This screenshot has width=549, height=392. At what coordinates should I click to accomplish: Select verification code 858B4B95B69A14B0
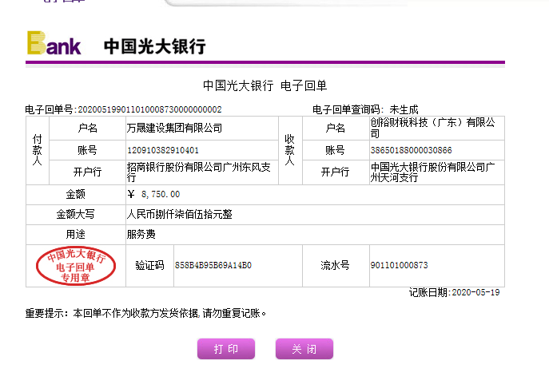click(213, 265)
